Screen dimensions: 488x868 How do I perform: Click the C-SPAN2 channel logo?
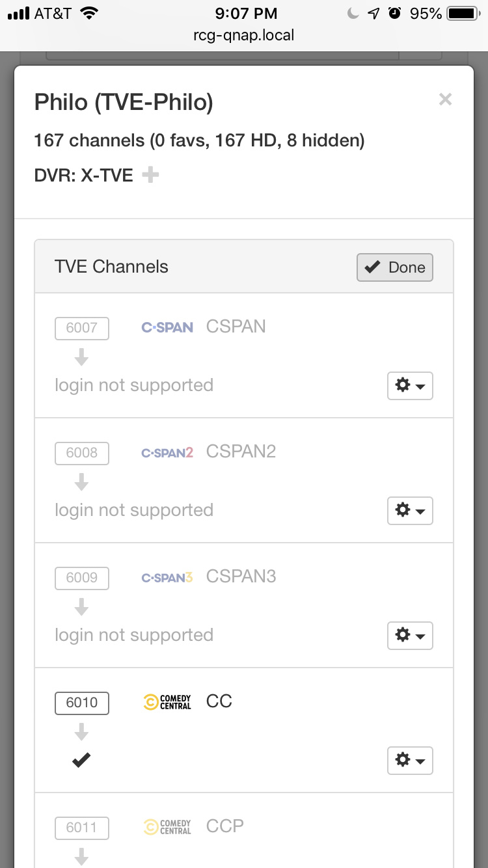(x=167, y=452)
